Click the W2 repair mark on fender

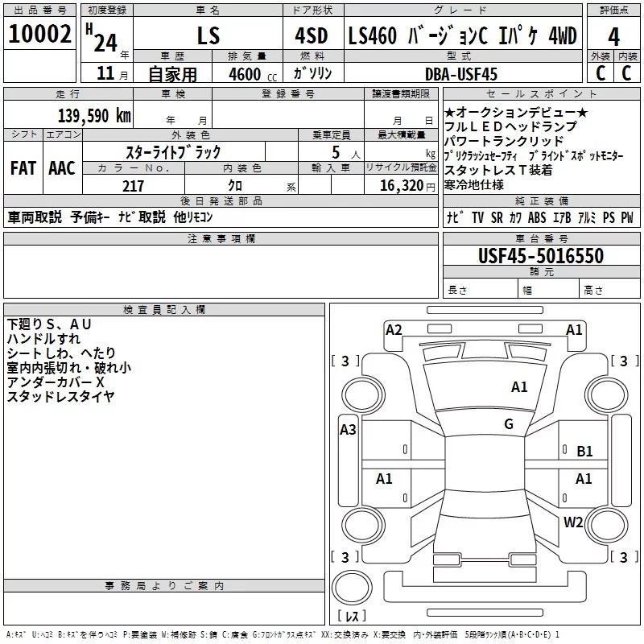573,522
